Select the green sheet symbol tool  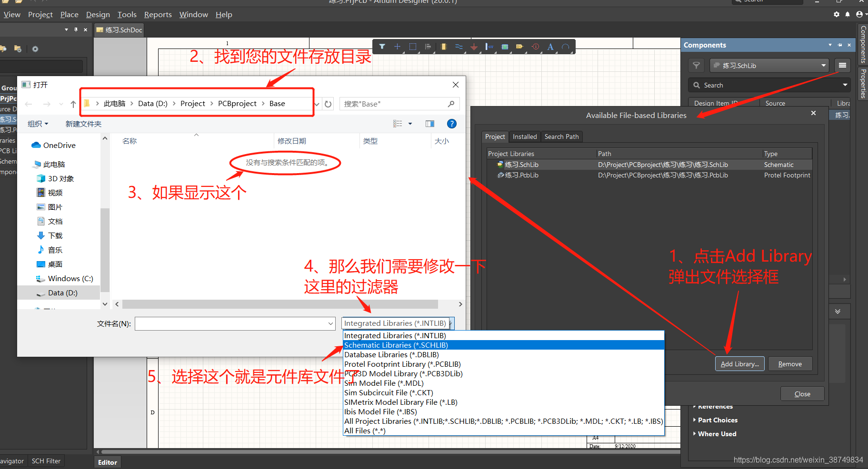[505, 47]
